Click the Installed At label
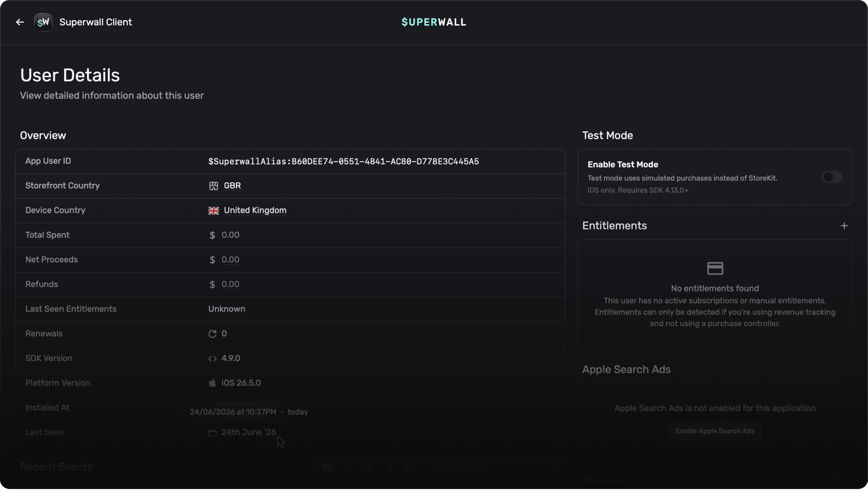The width and height of the screenshot is (868, 499). click(47, 408)
